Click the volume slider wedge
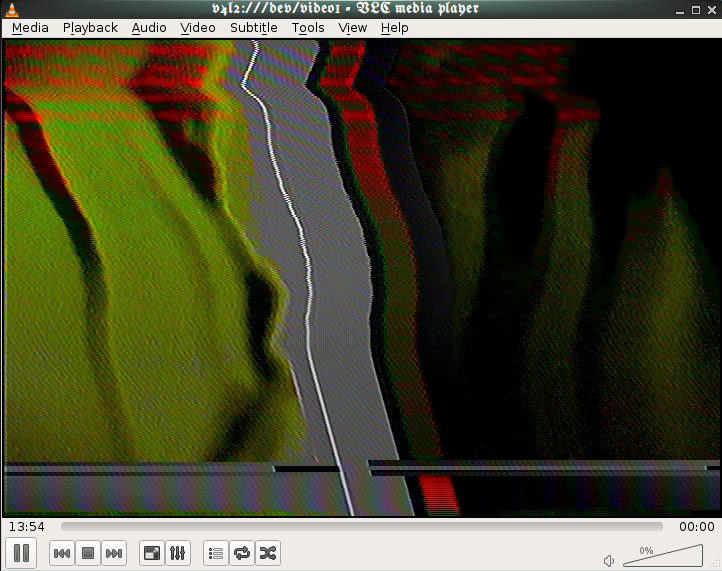This screenshot has width=722, height=571. [x=667, y=556]
